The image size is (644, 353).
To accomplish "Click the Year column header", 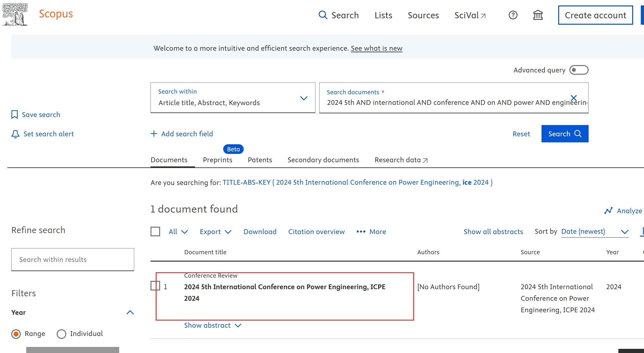I will [x=613, y=252].
